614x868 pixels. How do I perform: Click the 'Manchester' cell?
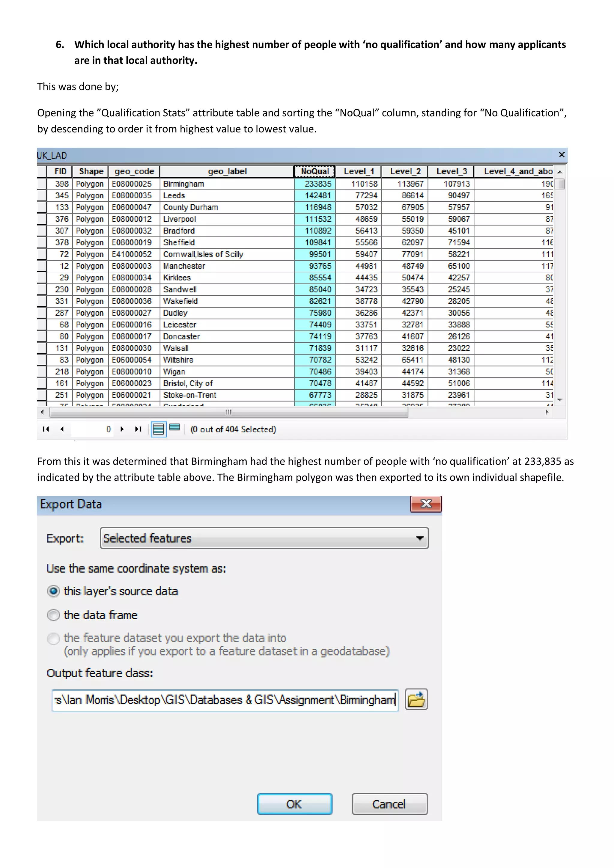[227, 266]
